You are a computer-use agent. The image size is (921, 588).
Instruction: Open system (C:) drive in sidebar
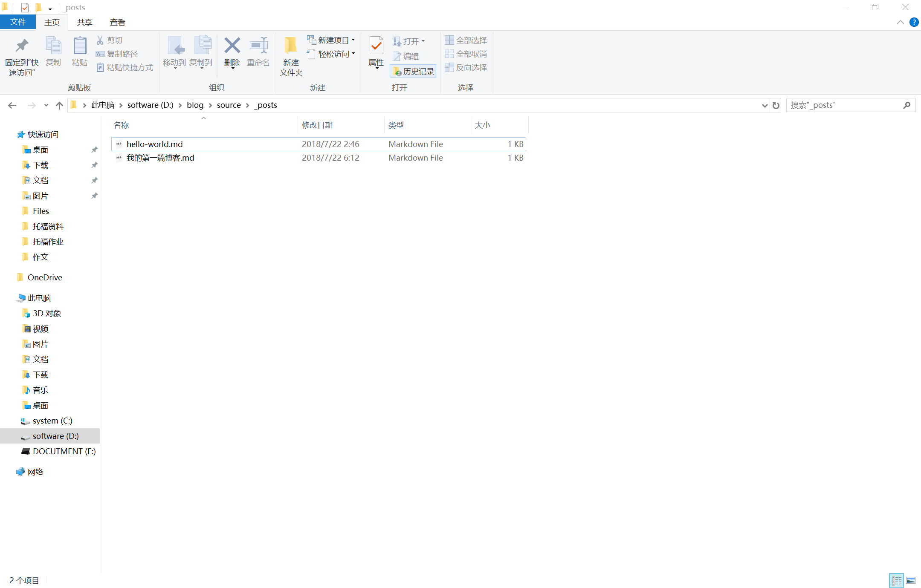52,421
